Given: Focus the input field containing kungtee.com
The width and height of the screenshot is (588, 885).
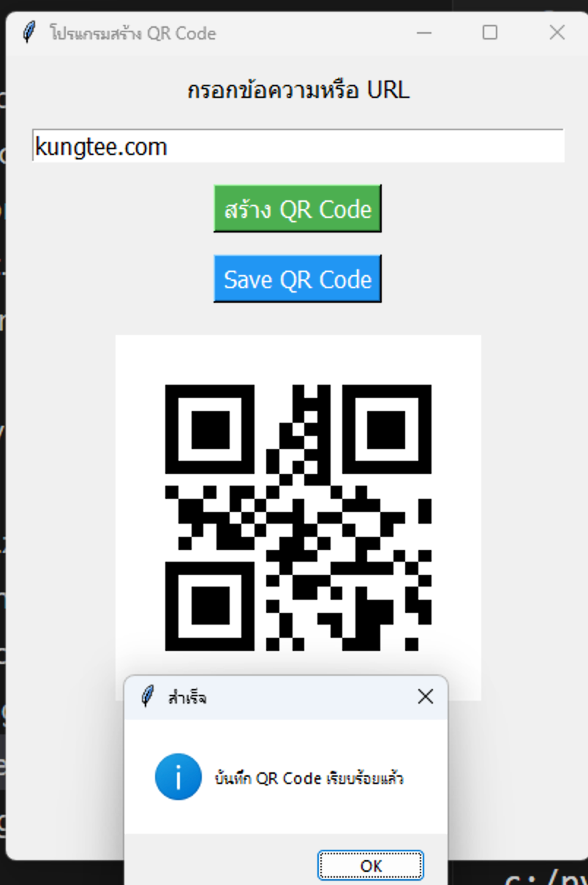Looking at the screenshot, I should pyautogui.click(x=298, y=146).
